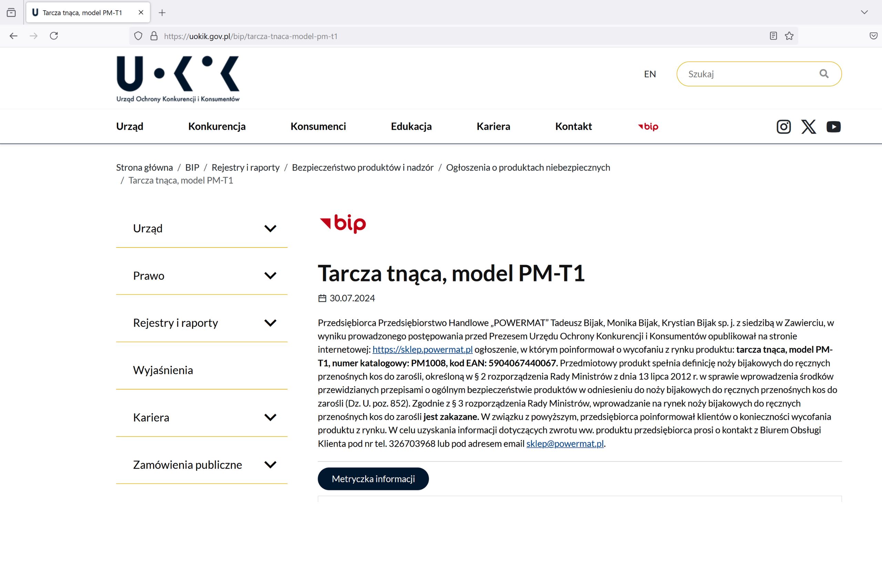Screen dimensions: 882x588
Task: Open Instagram profile icon
Action: 783,127
